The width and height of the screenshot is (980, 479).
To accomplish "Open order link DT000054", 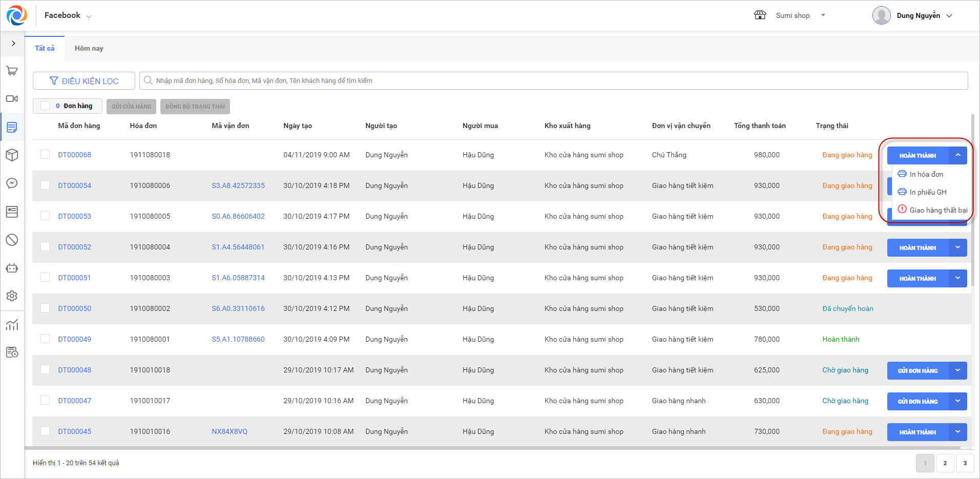I will [x=75, y=185].
